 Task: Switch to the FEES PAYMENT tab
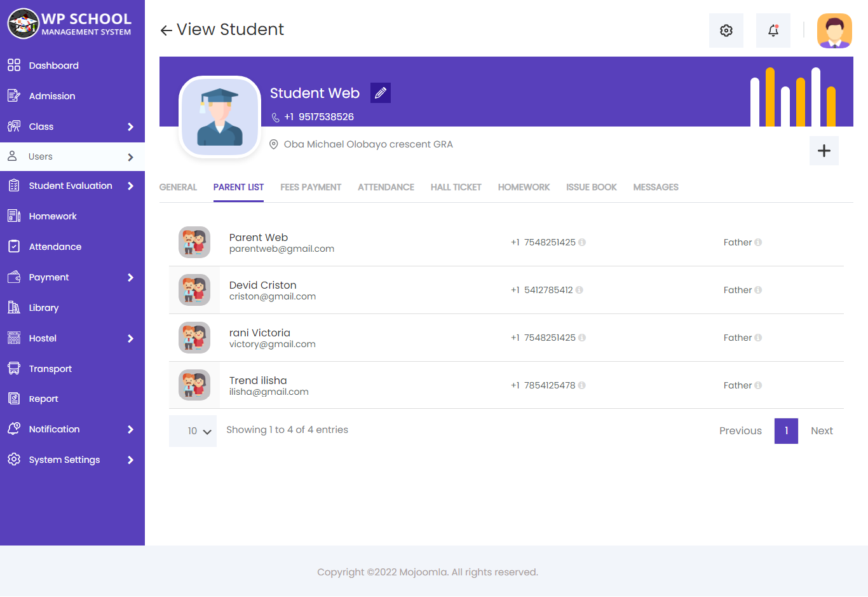pyautogui.click(x=311, y=187)
